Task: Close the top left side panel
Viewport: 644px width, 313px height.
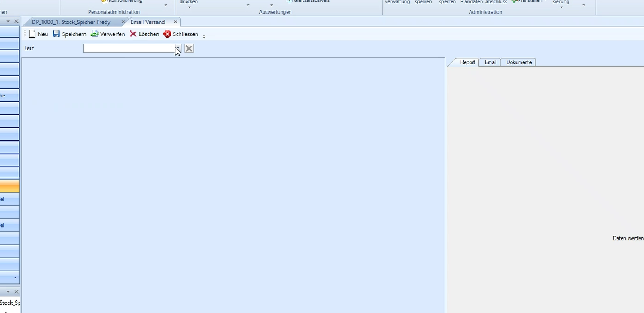Action: click(16, 22)
